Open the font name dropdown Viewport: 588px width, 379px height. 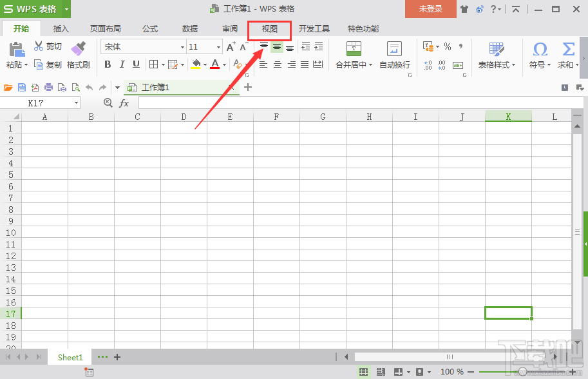182,46
